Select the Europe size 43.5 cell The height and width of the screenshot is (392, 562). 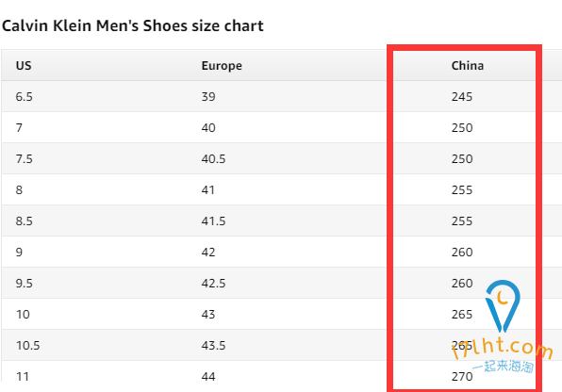point(214,346)
